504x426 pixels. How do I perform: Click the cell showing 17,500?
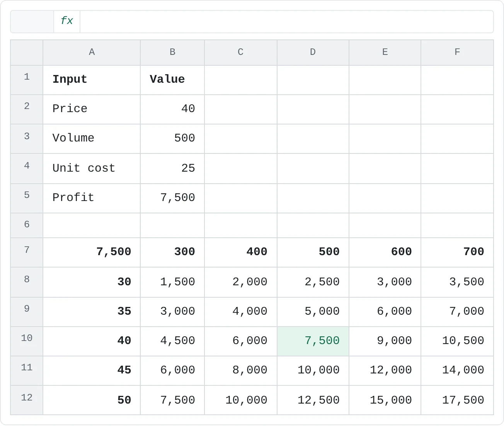point(457,400)
